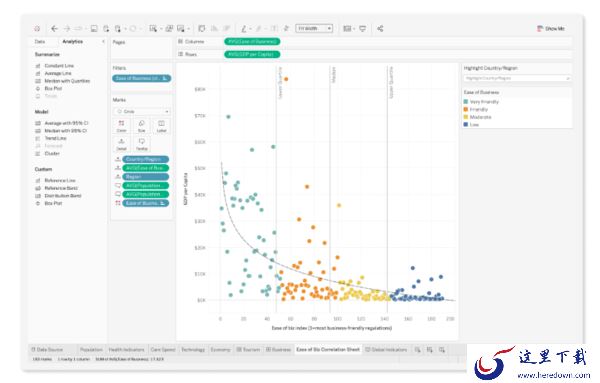
Task: Click the Fix Axes pin icon
Action: pos(286,29)
